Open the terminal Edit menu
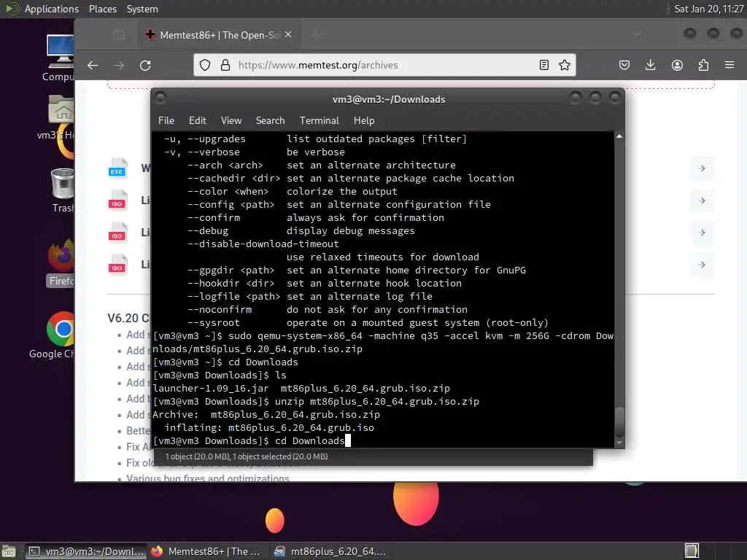Viewport: 747px width, 560px height. pos(197,120)
